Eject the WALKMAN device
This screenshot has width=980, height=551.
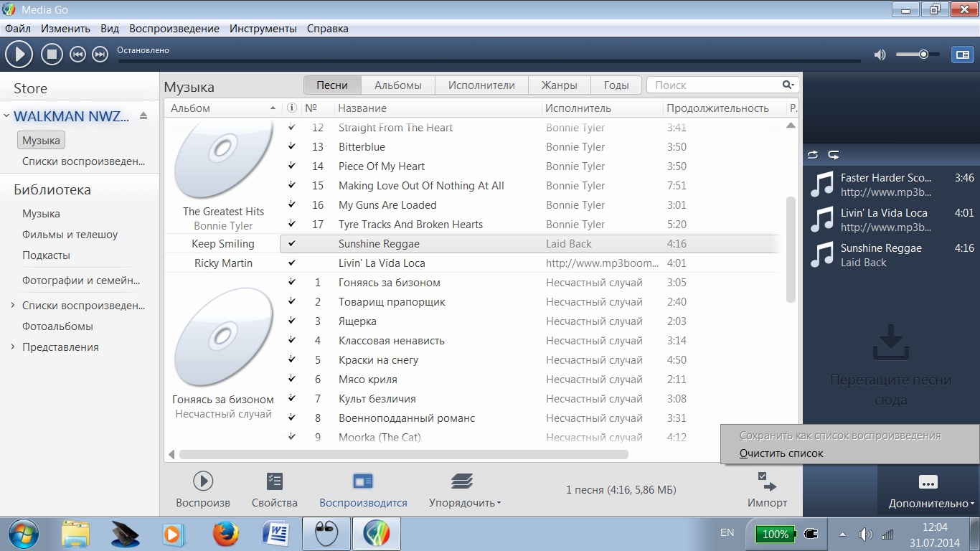[143, 116]
